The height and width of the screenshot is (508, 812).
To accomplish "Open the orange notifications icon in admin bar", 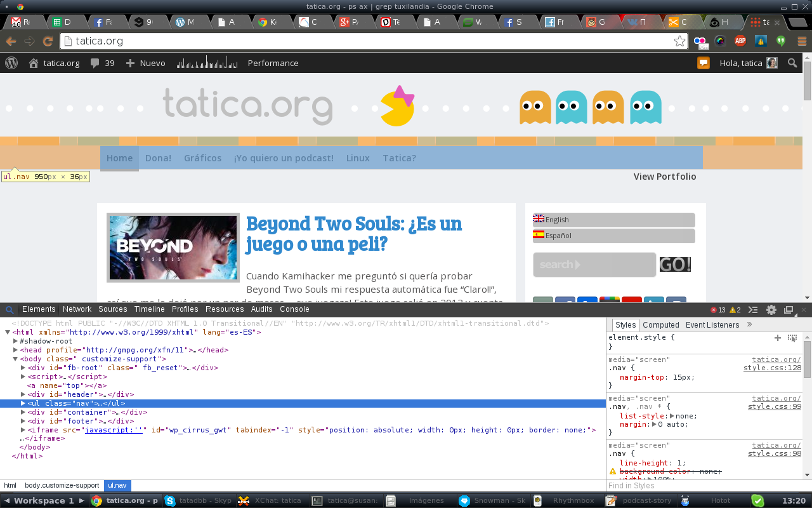I will pos(704,63).
